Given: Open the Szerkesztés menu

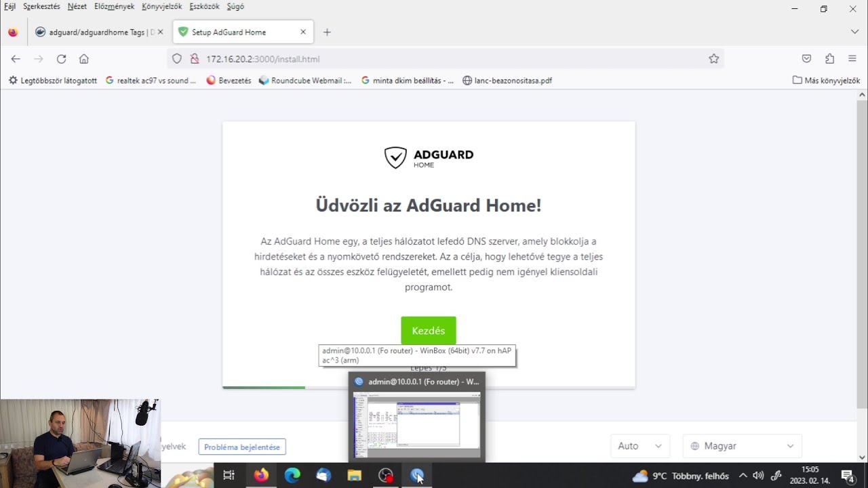Looking at the screenshot, I should tap(41, 6).
